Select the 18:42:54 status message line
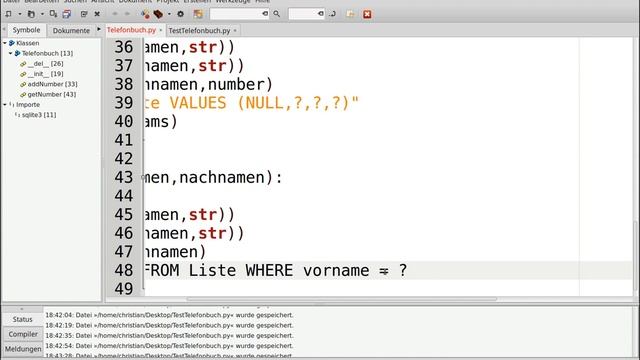 (x=169, y=346)
